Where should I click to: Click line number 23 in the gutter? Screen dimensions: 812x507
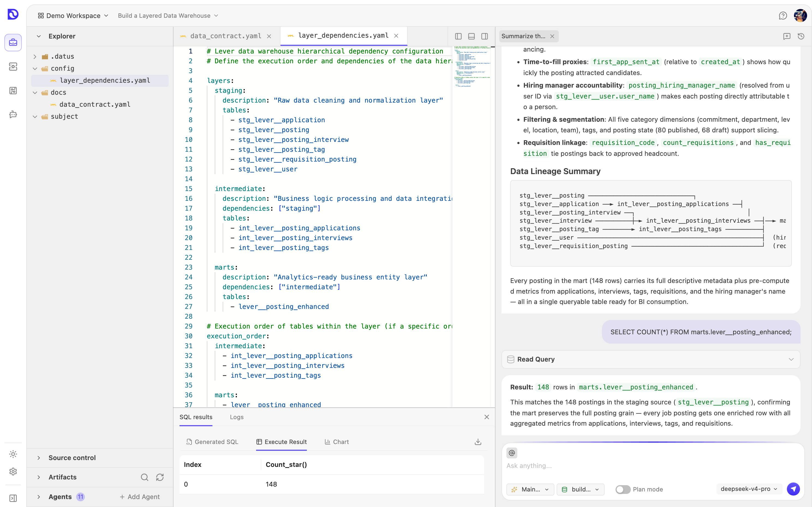189,267
